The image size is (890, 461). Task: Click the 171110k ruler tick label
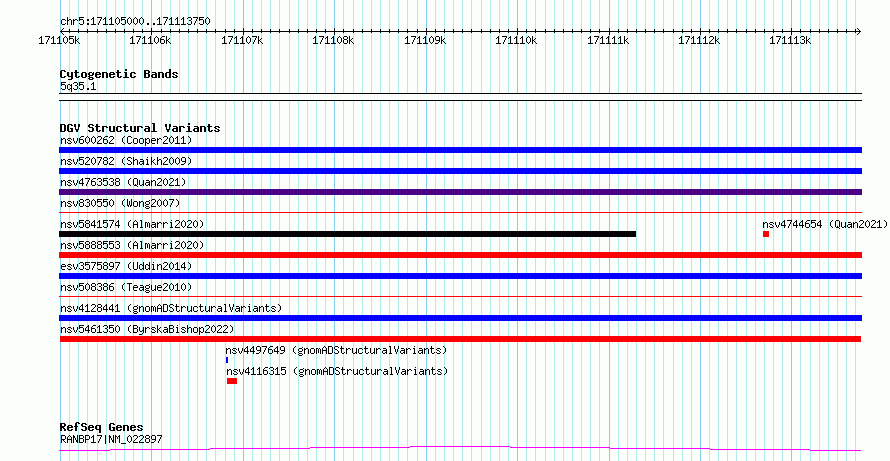coord(516,40)
